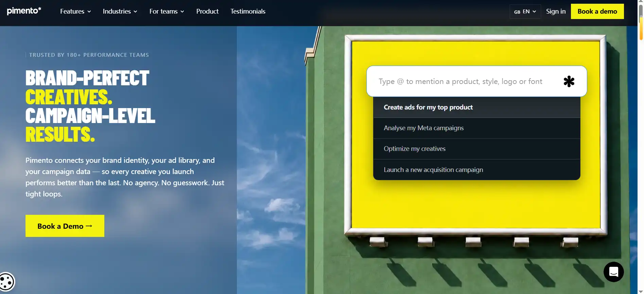Expand the Features dropdown menu
Screen dimensions: 644x294
[x=75, y=11]
